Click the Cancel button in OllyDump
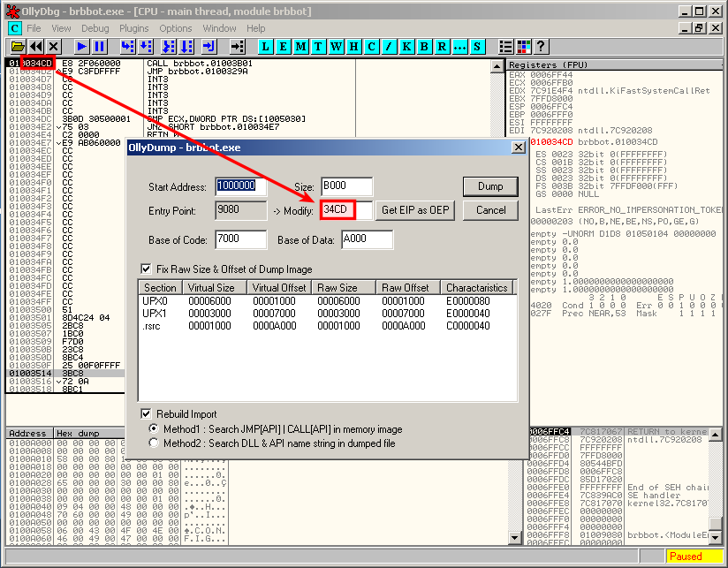This screenshot has height=568, width=728. click(x=490, y=210)
